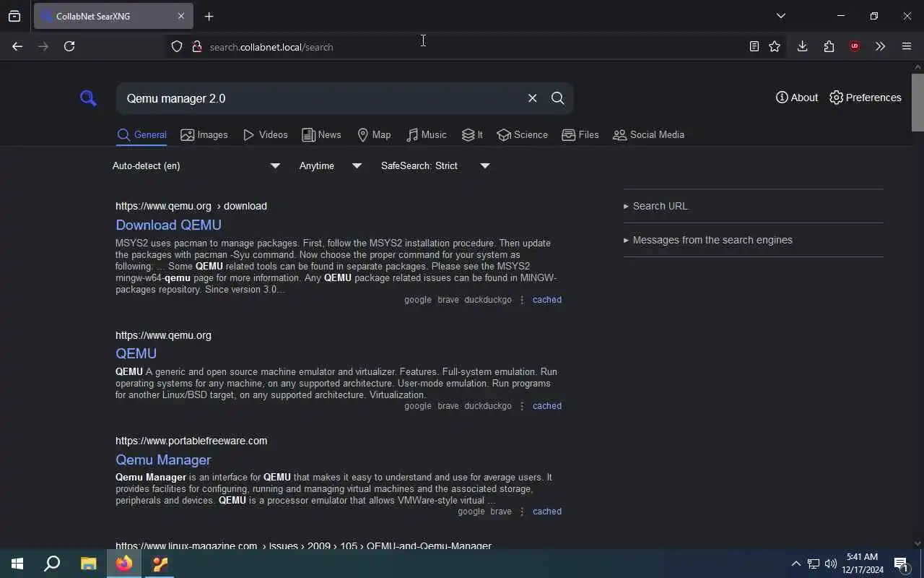Switch to the It tab
924x578 pixels.
[472, 134]
